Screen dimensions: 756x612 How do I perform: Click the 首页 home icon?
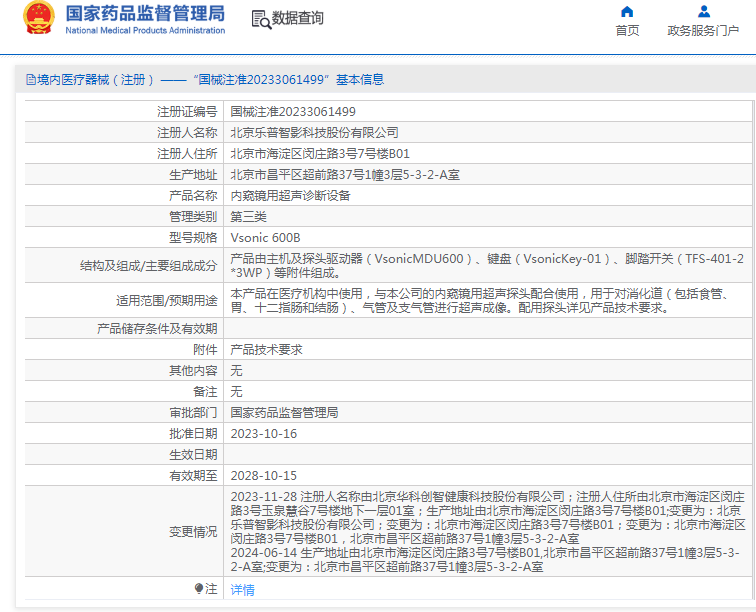pos(627,11)
